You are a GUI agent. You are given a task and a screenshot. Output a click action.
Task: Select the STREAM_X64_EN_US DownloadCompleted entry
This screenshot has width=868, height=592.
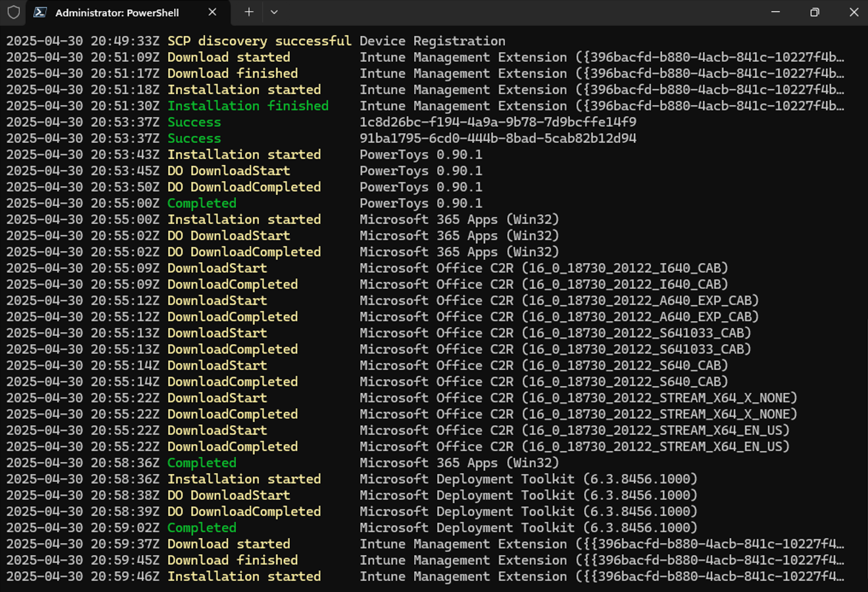coord(233,446)
